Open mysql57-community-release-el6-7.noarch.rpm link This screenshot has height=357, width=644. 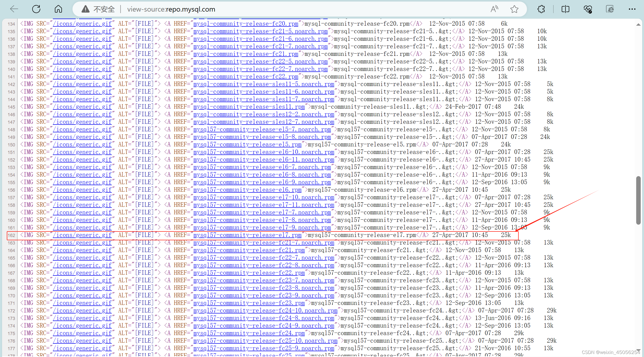262,167
